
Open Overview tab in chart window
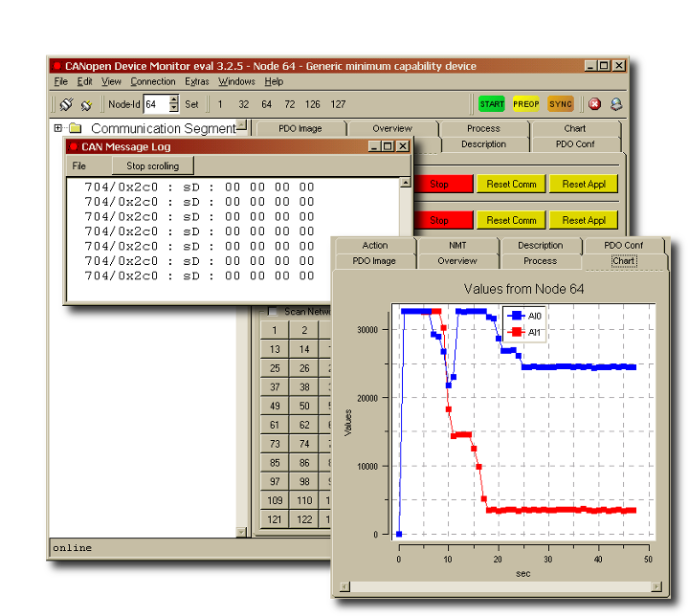tap(457, 261)
